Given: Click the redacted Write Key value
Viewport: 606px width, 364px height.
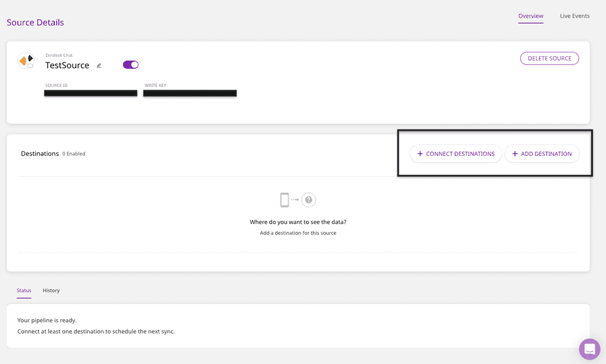Looking at the screenshot, I should pos(190,93).
